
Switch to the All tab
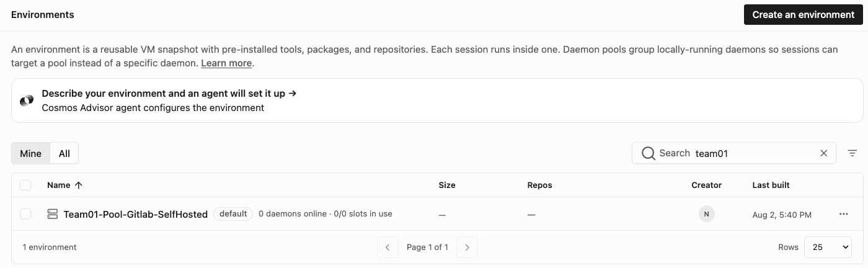pos(64,153)
